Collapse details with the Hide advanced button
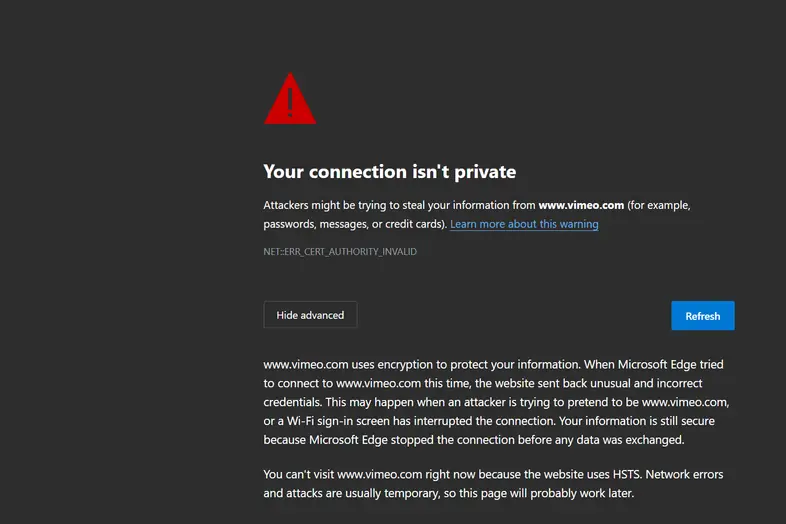 point(310,315)
